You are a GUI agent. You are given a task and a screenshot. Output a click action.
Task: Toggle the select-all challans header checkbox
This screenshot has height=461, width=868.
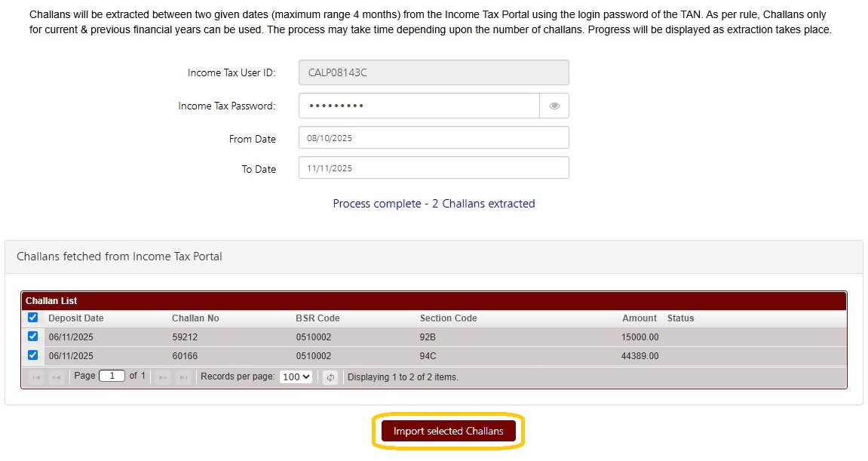32,318
